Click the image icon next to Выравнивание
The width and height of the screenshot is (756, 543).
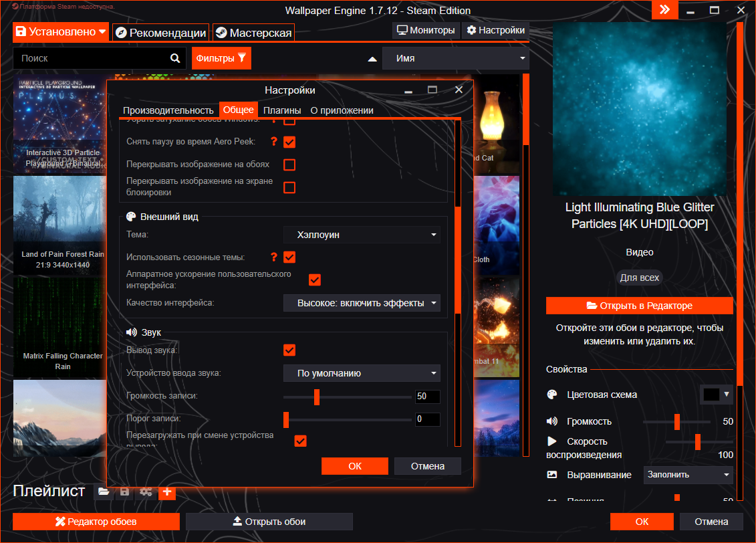pyautogui.click(x=552, y=475)
